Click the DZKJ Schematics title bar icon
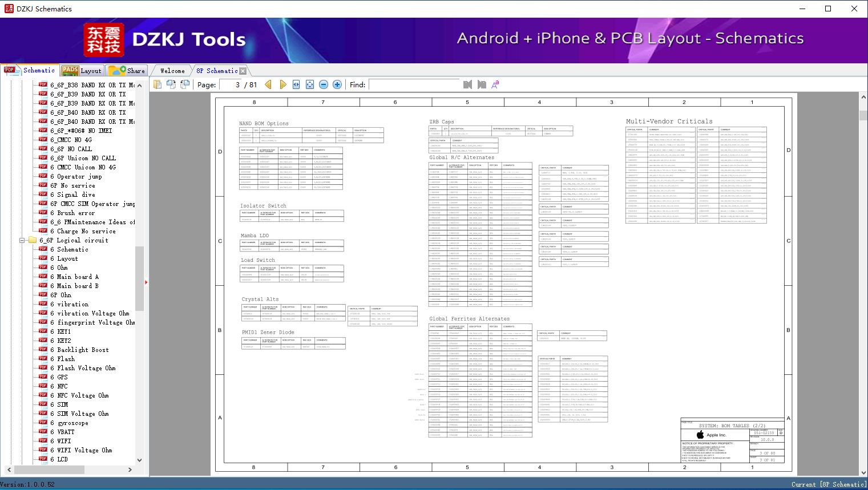Image resolution: width=868 pixels, height=490 pixels. pyautogui.click(x=8, y=9)
